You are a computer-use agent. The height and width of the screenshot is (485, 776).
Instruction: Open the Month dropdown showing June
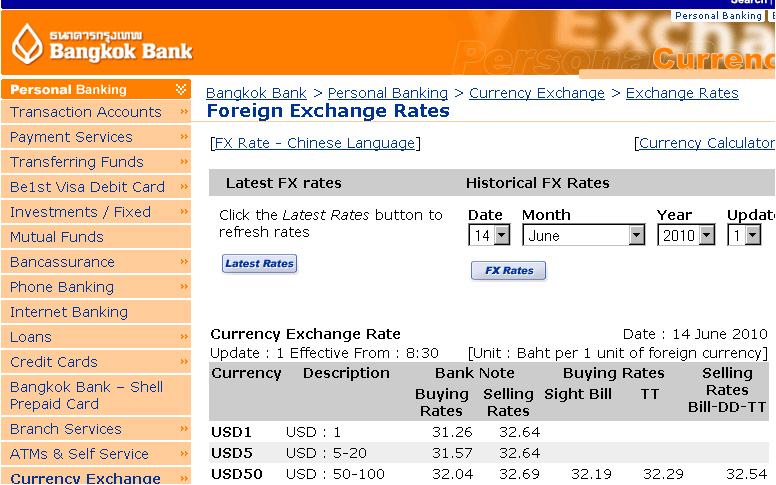[583, 235]
